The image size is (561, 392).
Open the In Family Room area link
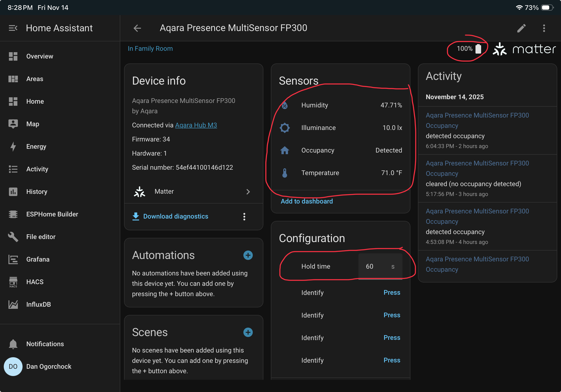click(150, 49)
